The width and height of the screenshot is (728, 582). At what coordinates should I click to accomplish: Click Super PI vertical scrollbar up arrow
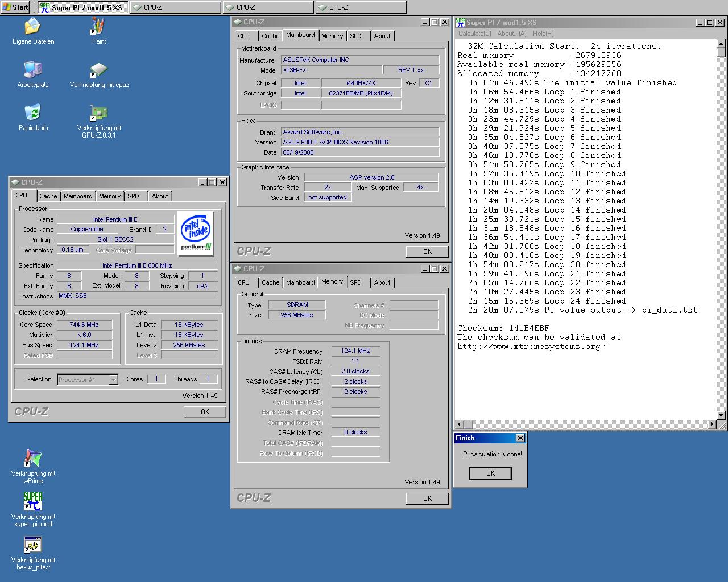(x=721, y=44)
